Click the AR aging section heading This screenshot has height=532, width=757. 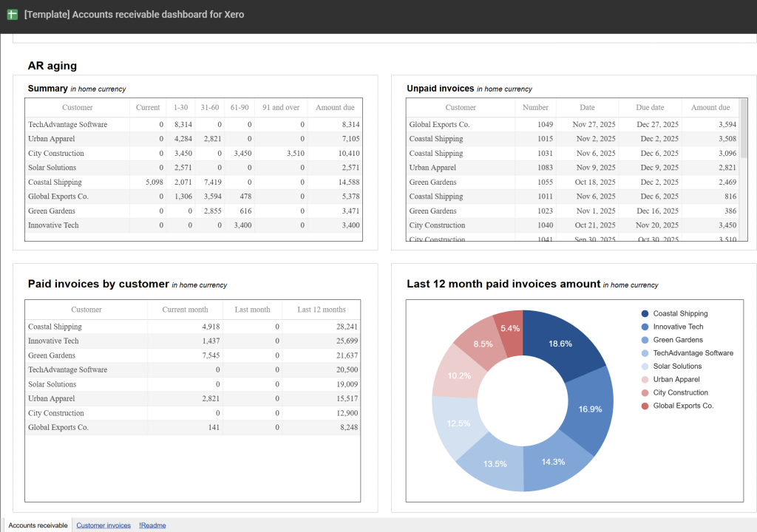[52, 66]
